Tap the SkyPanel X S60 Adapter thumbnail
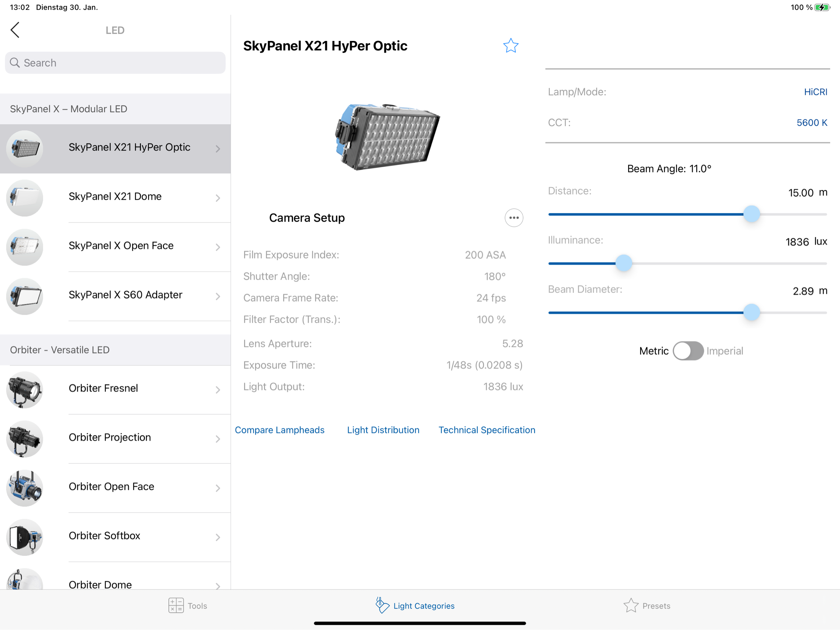Image resolution: width=840 pixels, height=630 pixels. coord(25,296)
